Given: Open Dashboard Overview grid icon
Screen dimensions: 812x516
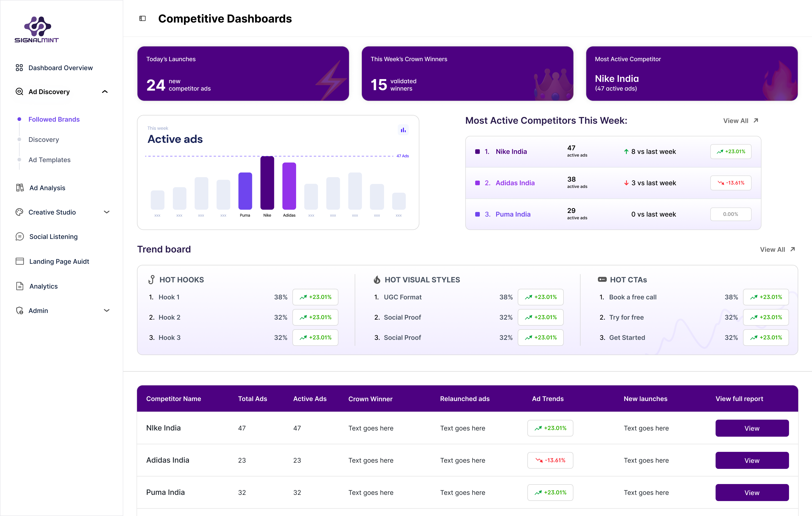Looking at the screenshot, I should [19, 68].
